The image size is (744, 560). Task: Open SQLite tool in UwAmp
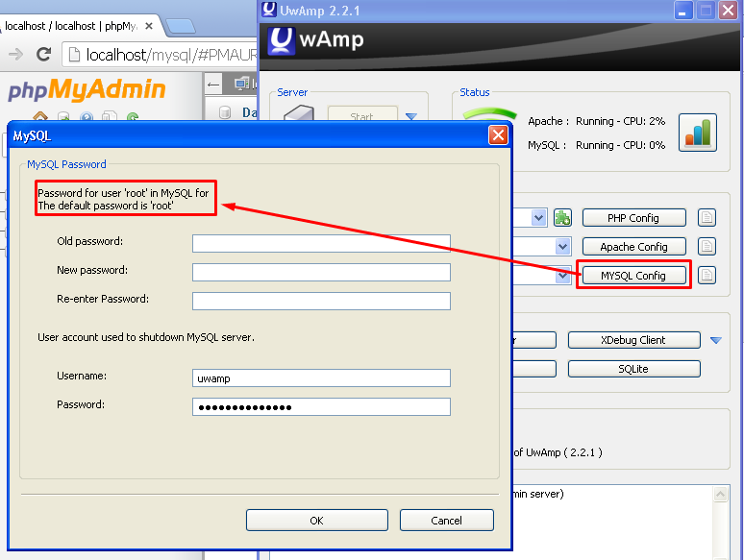(633, 369)
